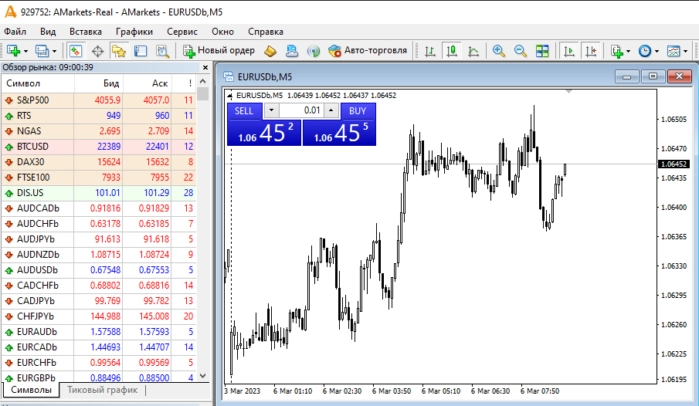Screen dimensions: 699x406
Task: Click the Profiles icon
Action: click(x=42, y=51)
